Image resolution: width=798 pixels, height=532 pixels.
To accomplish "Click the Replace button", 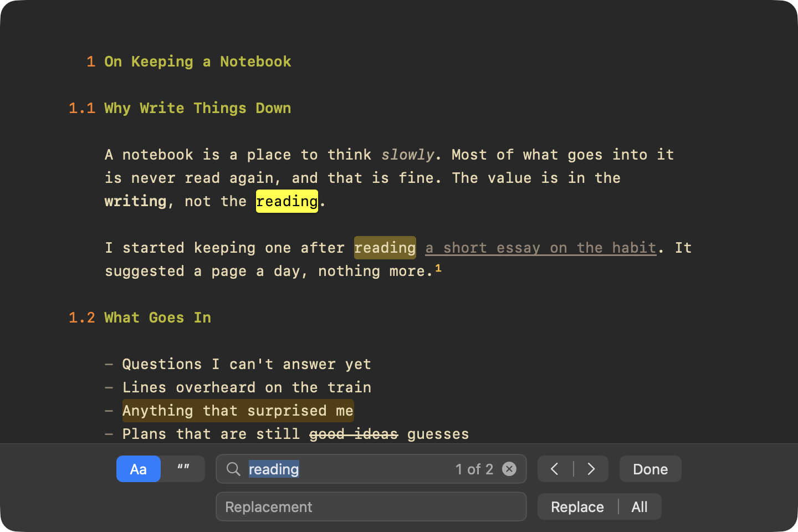I will (x=577, y=507).
